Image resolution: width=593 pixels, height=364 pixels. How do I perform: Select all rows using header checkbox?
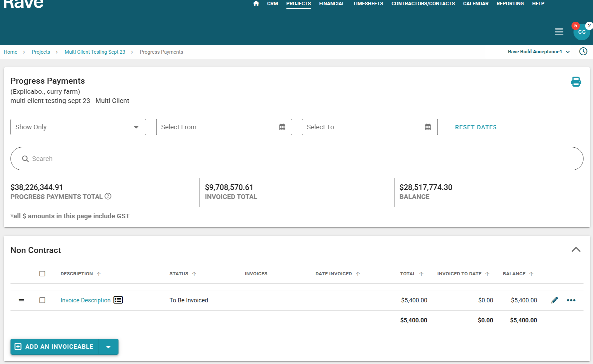42,274
